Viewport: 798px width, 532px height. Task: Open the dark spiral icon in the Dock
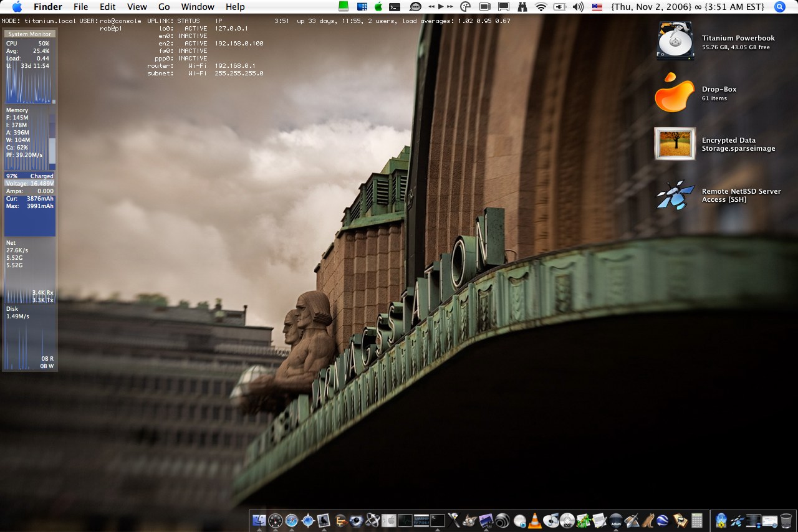pyautogui.click(x=502, y=520)
